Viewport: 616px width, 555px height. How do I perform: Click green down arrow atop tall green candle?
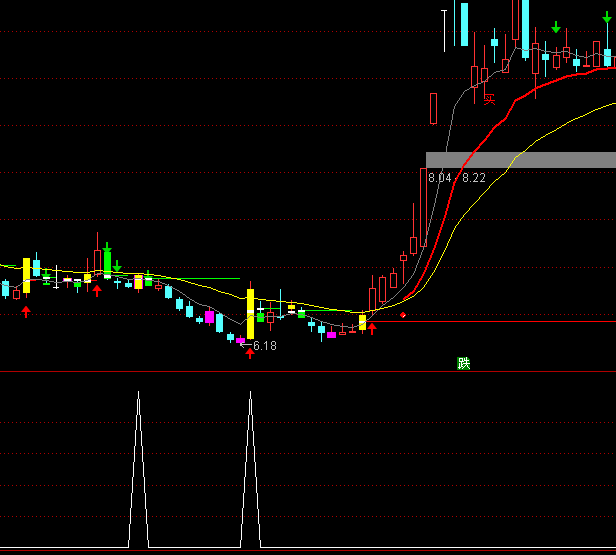click(107, 246)
